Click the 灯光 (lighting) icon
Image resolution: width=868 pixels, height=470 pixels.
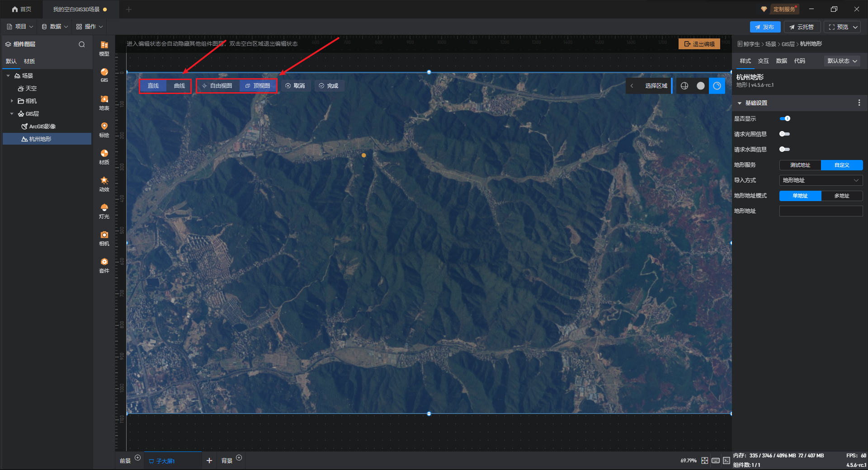(x=104, y=211)
